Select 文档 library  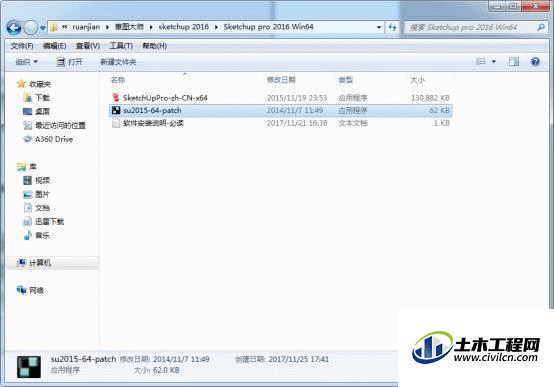[42, 208]
